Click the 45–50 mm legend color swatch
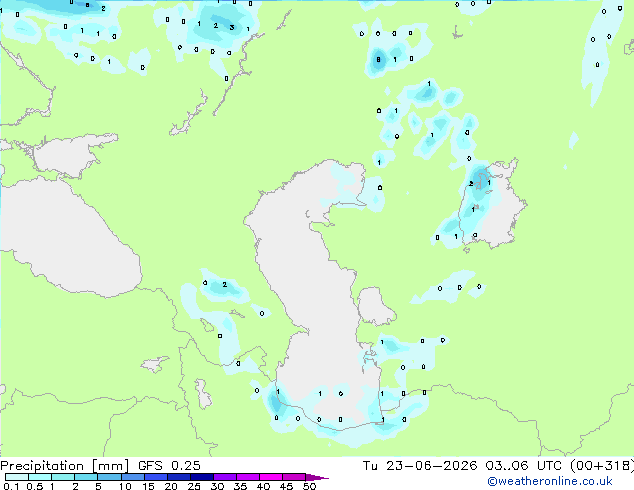The height and width of the screenshot is (490, 634). pyautogui.click(x=294, y=477)
